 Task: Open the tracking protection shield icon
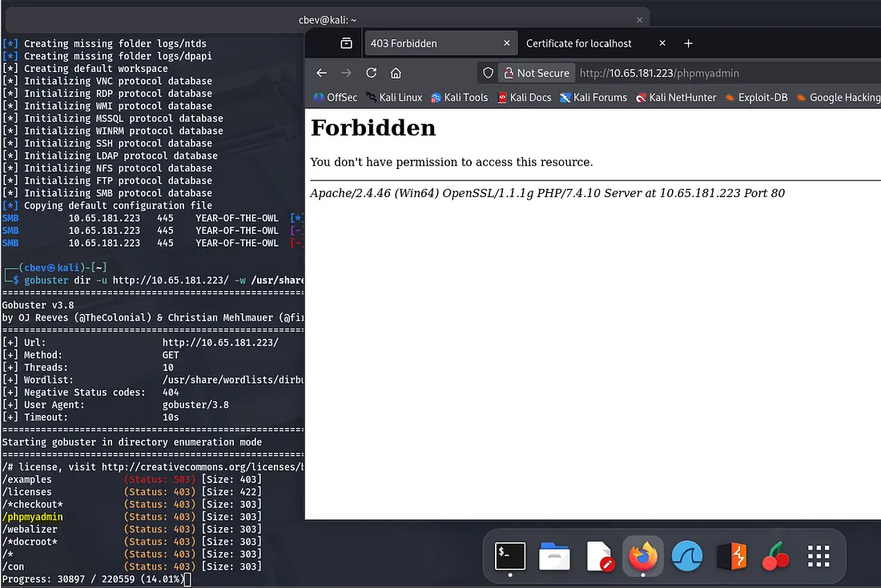[x=487, y=73]
